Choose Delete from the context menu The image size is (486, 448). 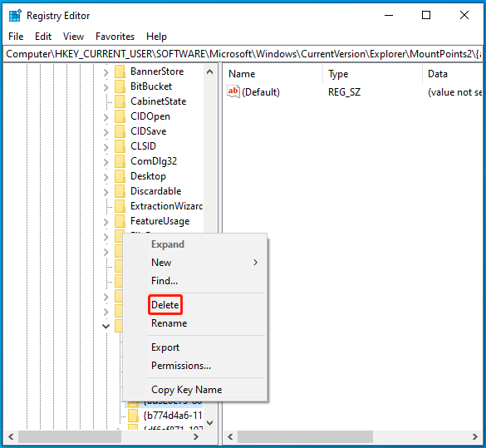[x=164, y=305]
